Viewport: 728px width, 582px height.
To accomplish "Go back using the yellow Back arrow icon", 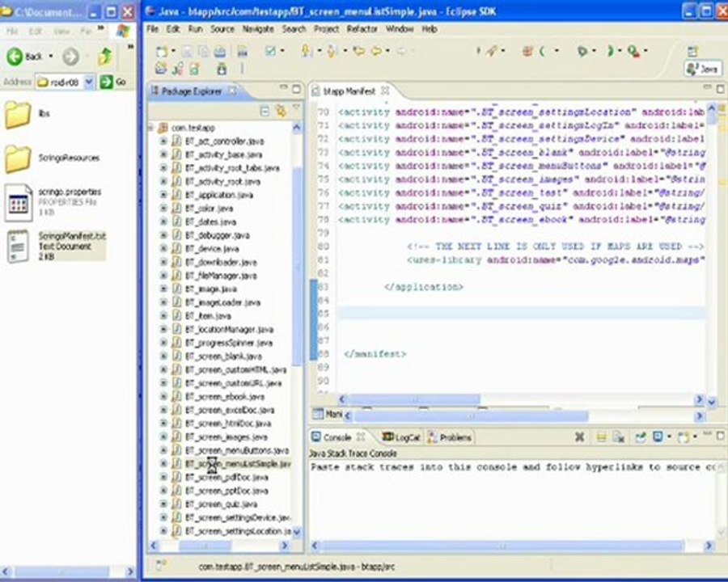I will (376, 51).
